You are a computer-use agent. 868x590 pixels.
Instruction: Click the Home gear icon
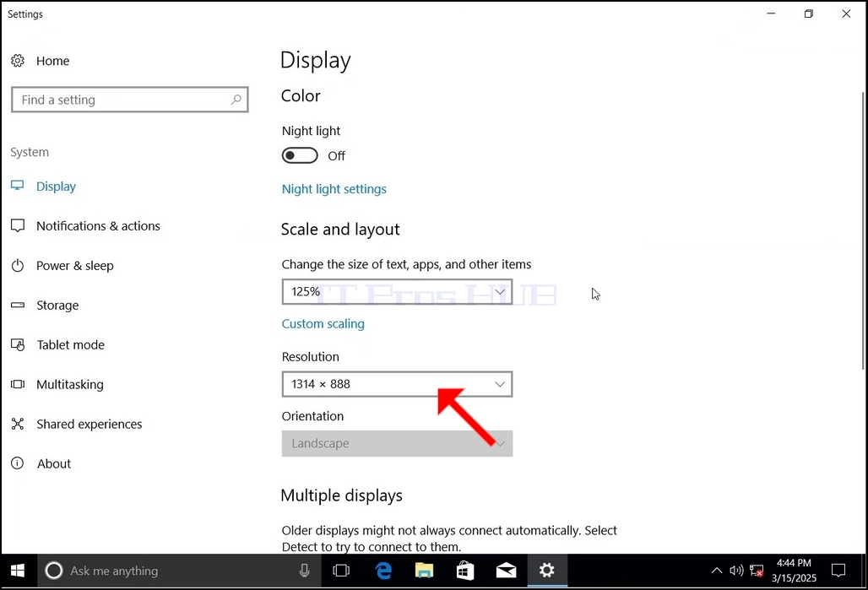point(18,60)
